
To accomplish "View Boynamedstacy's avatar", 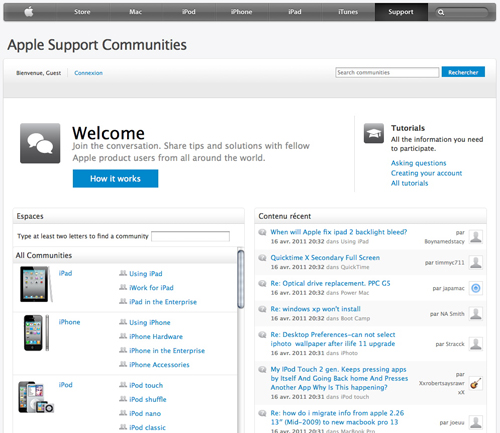I will (x=476, y=237).
